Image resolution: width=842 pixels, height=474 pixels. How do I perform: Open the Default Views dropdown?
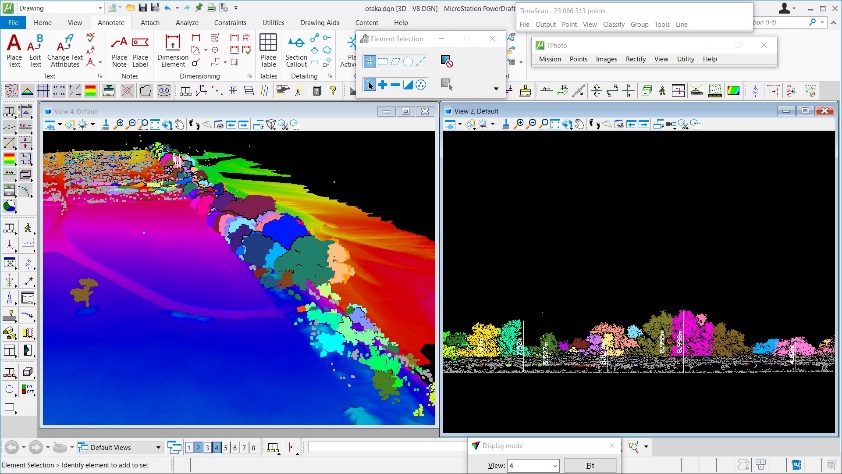tap(160, 447)
